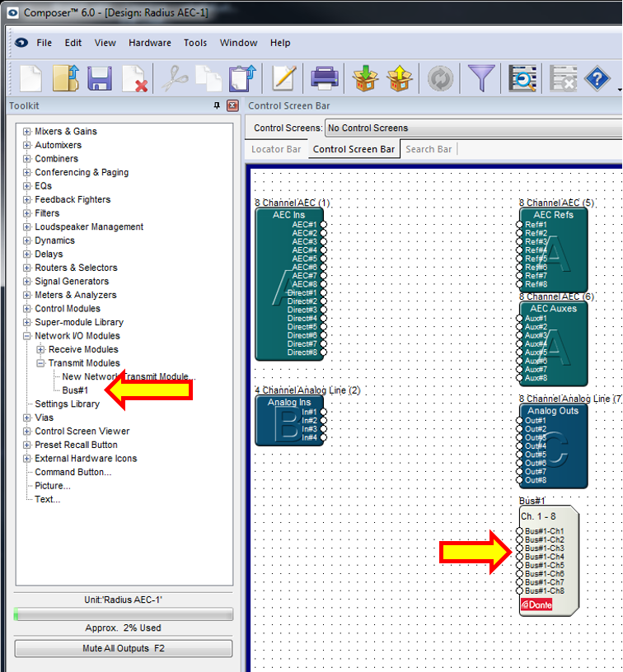Image resolution: width=623 pixels, height=672 pixels.
Task: Click the resource usage progress bar
Action: pos(124,614)
